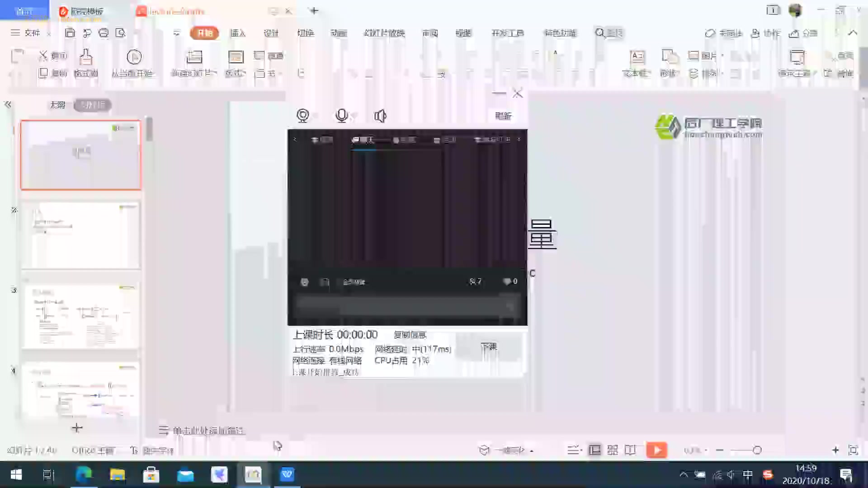The width and height of the screenshot is (868, 488).
Task: Select the Slides (幻灯片) panel toggle
Action: click(x=93, y=105)
